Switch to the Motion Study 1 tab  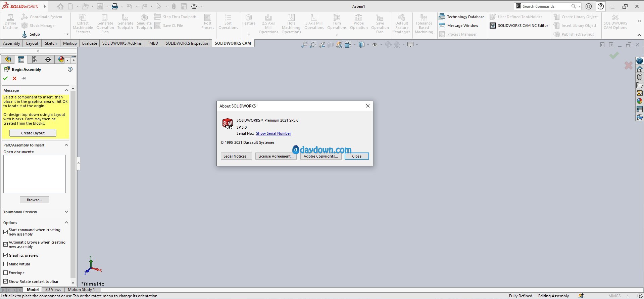pos(81,290)
